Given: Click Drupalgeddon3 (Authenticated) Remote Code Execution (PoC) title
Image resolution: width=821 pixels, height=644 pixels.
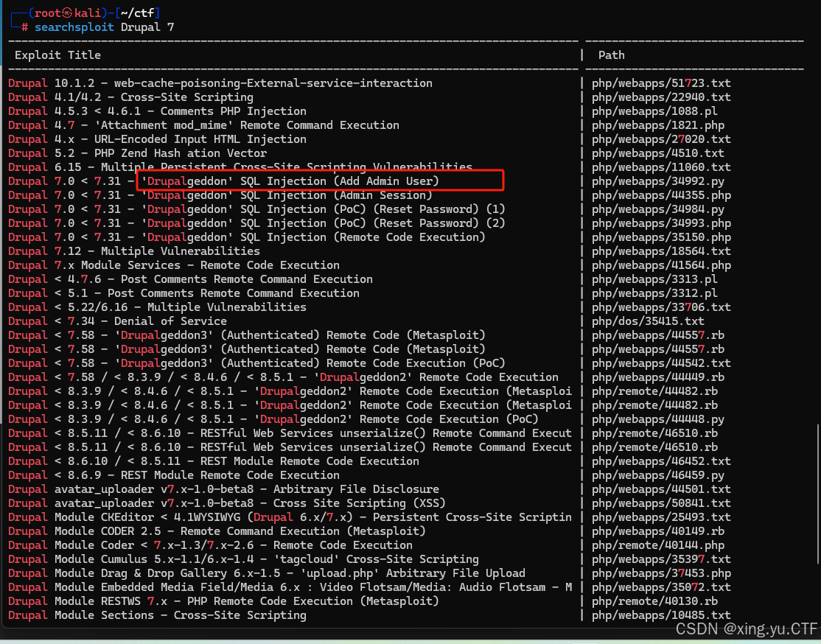Looking at the screenshot, I should point(256,363).
